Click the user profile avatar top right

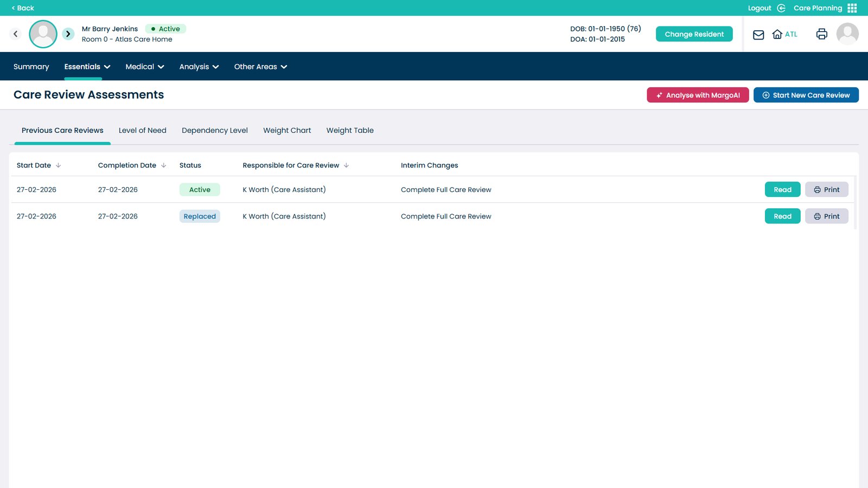(847, 34)
